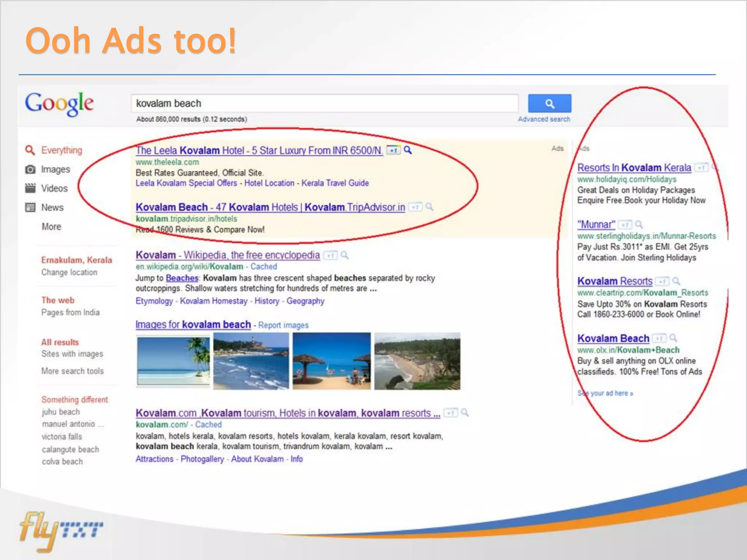Open the Advanced search link
The height and width of the screenshot is (560, 747).
tap(544, 119)
